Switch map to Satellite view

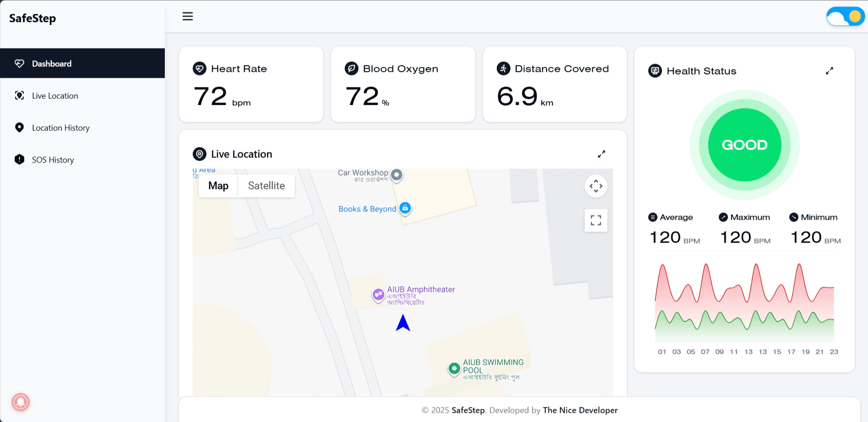coord(266,186)
